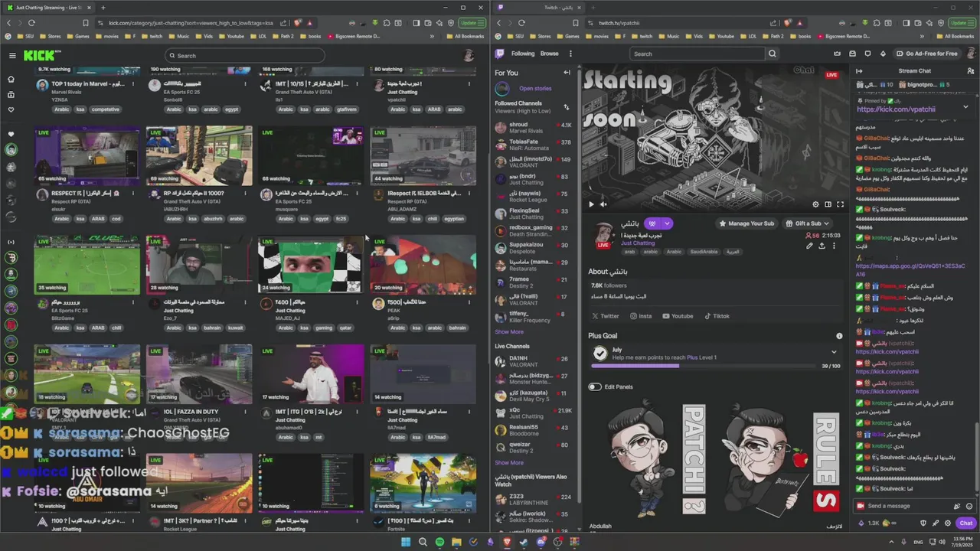Open xQc channel in Live Channels
The image size is (980, 551).
point(534,413)
